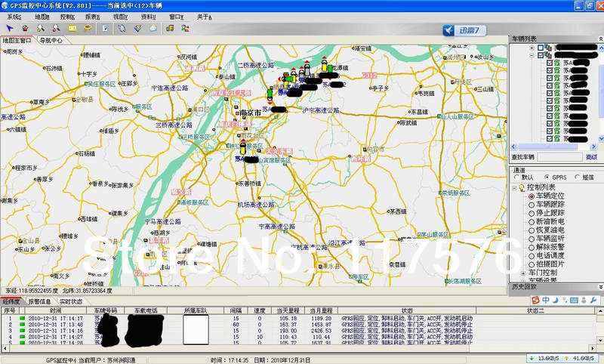Toggle the 中 Chinese input mode icon
The width and height of the screenshot is (604, 364).
click(x=546, y=300)
